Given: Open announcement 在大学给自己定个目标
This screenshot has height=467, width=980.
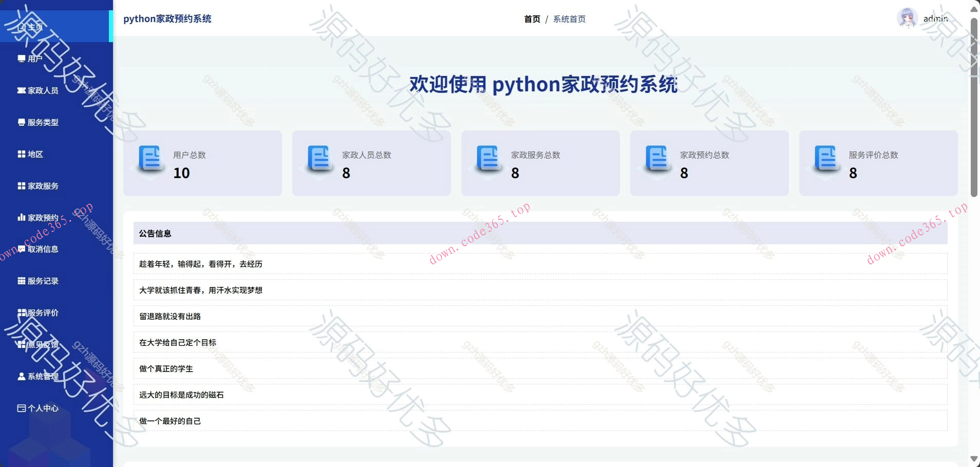Looking at the screenshot, I should click(x=540, y=342).
